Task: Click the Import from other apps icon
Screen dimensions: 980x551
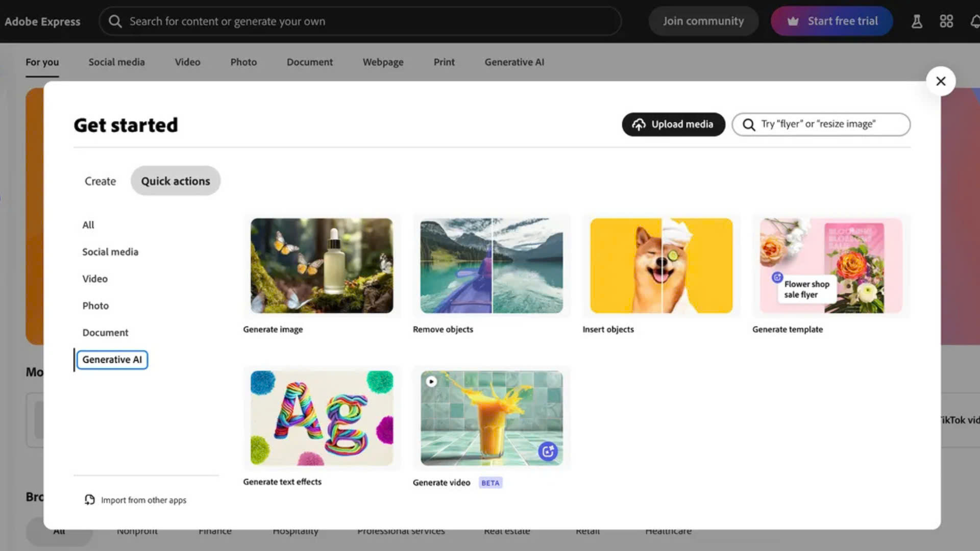Action: point(90,500)
